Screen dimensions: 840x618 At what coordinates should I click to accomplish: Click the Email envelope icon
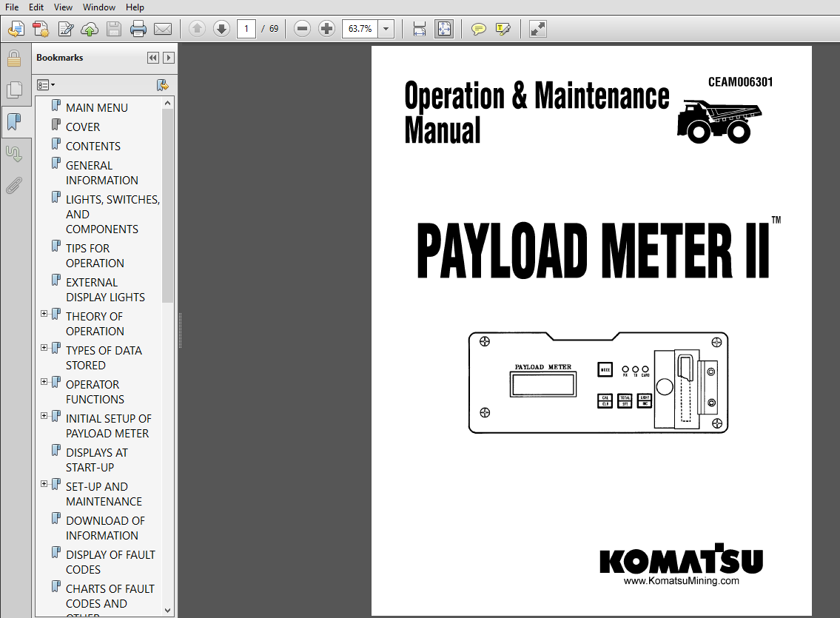pyautogui.click(x=163, y=29)
